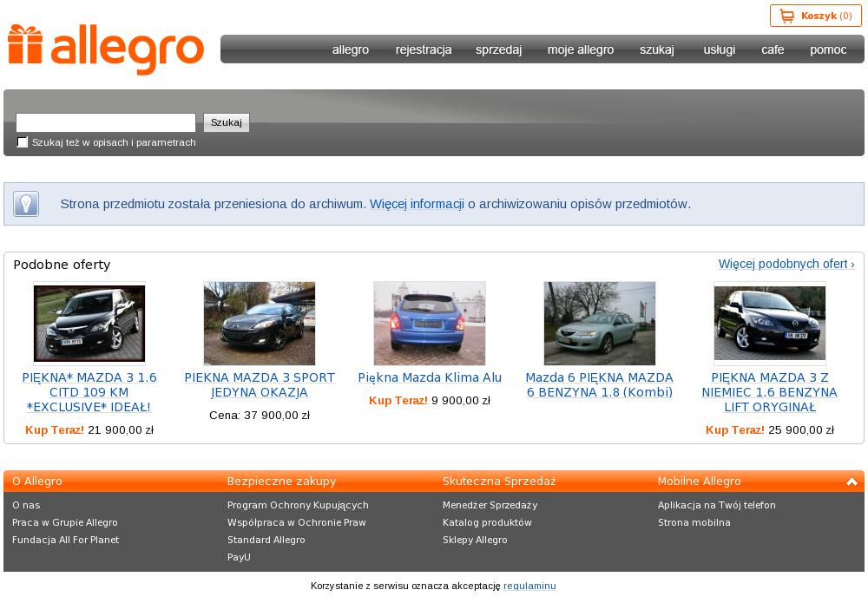Open the 'usługi' menu item
The width and height of the screenshot is (868, 603).
[x=720, y=49]
